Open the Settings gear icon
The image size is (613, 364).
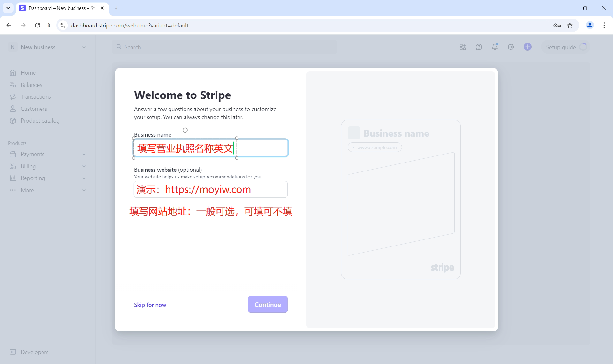tap(511, 47)
